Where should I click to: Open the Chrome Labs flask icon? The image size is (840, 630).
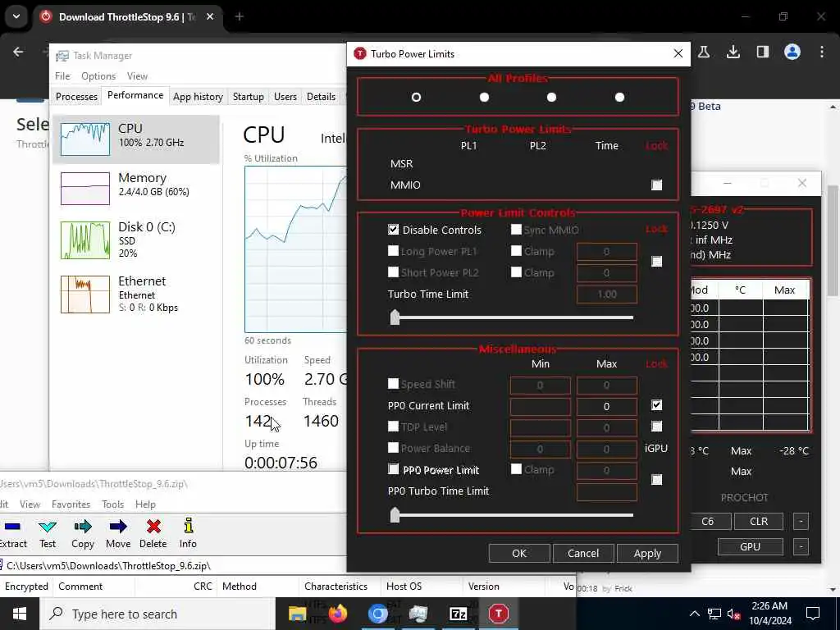click(703, 52)
